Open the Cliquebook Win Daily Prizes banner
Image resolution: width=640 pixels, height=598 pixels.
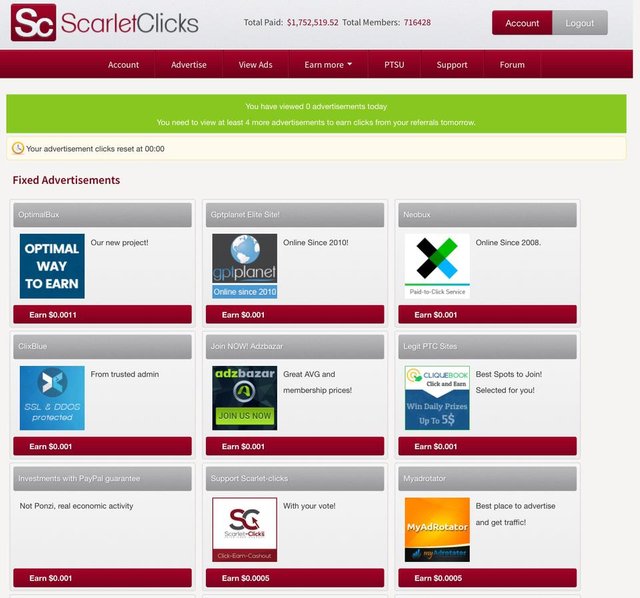tap(437, 398)
